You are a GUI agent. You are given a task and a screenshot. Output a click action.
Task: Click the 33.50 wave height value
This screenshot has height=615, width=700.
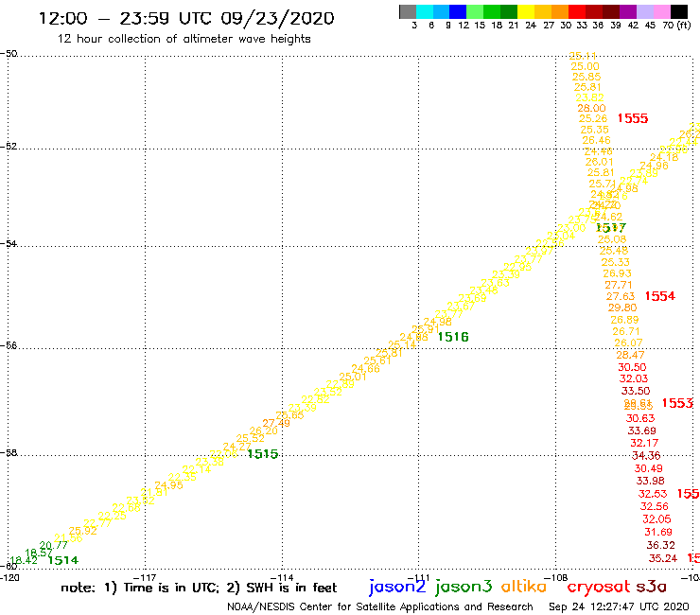[x=636, y=391]
